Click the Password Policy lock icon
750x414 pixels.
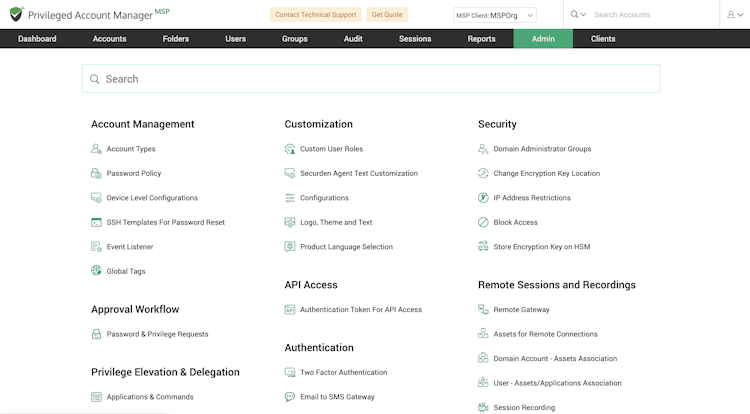(96, 173)
